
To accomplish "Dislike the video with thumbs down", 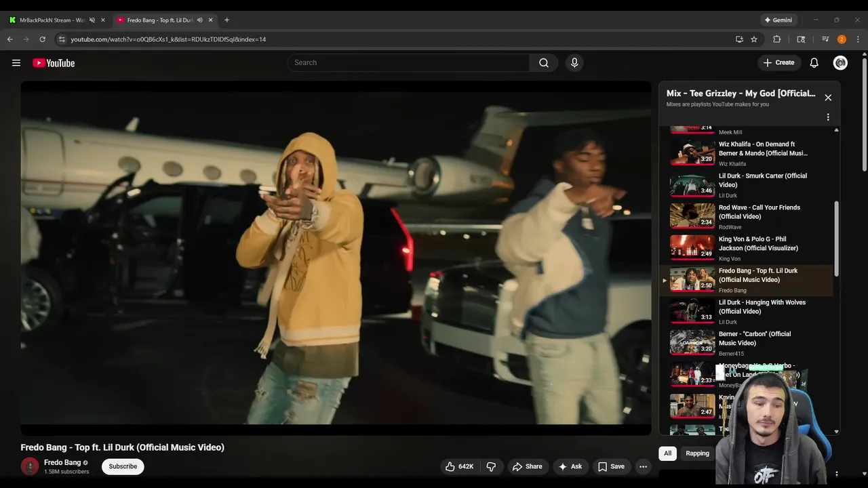I will click(x=491, y=466).
